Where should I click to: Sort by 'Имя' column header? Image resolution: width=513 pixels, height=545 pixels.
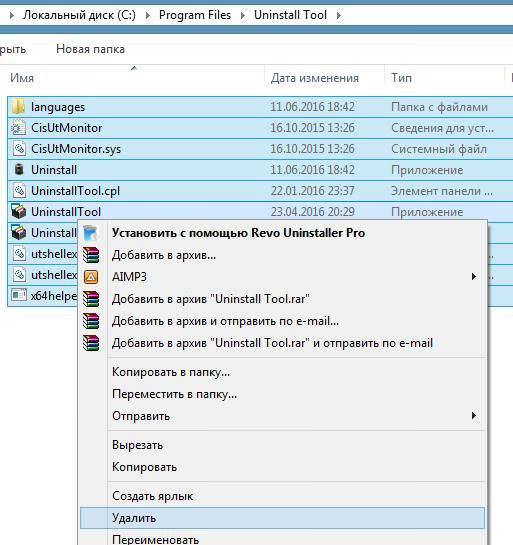[22, 78]
